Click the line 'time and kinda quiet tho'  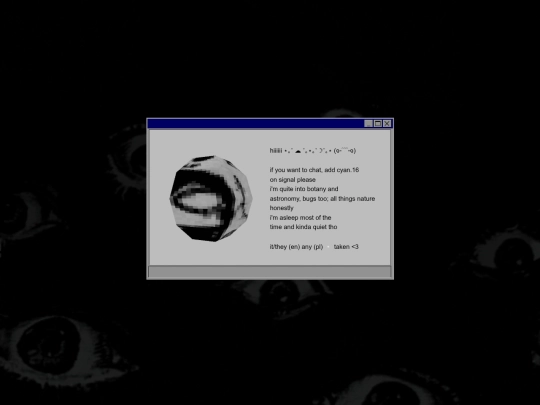[303, 227]
